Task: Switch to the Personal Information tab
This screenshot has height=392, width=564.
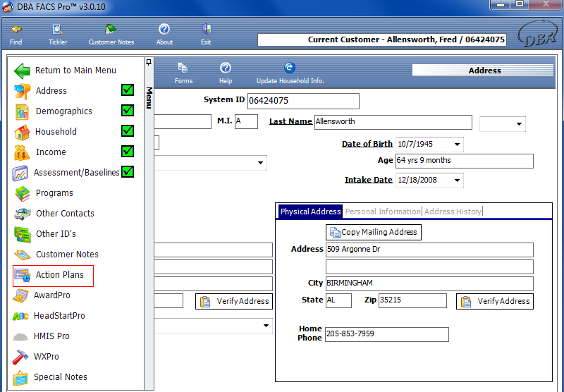Action: [x=382, y=212]
